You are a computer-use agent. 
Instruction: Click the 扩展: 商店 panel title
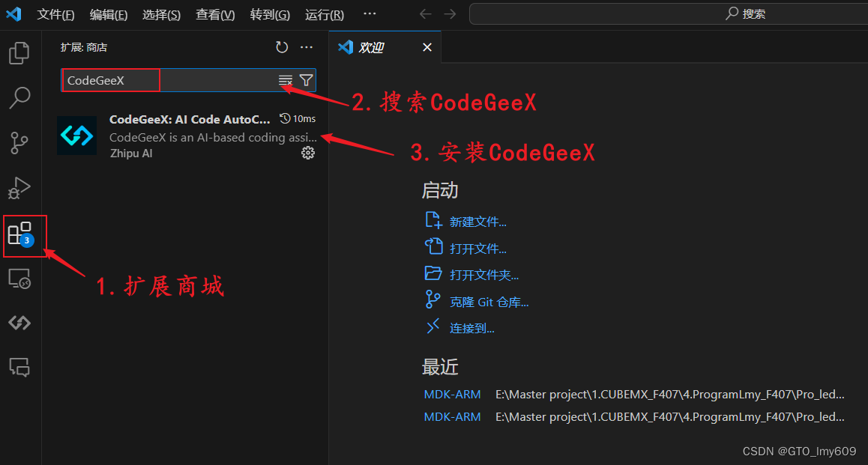[x=84, y=48]
